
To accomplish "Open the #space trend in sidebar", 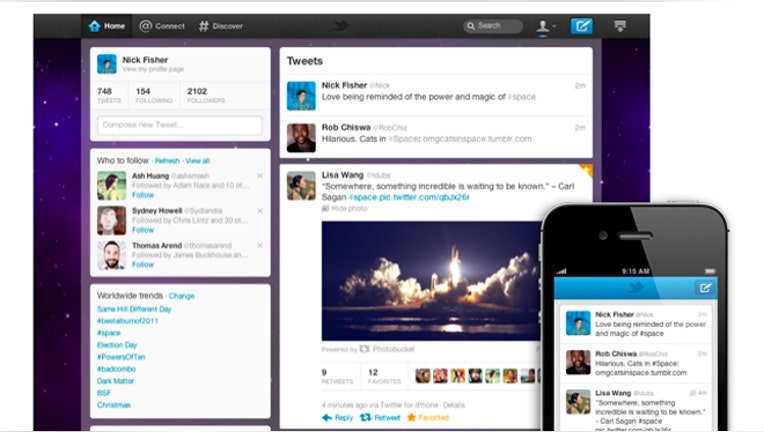I will (109, 333).
